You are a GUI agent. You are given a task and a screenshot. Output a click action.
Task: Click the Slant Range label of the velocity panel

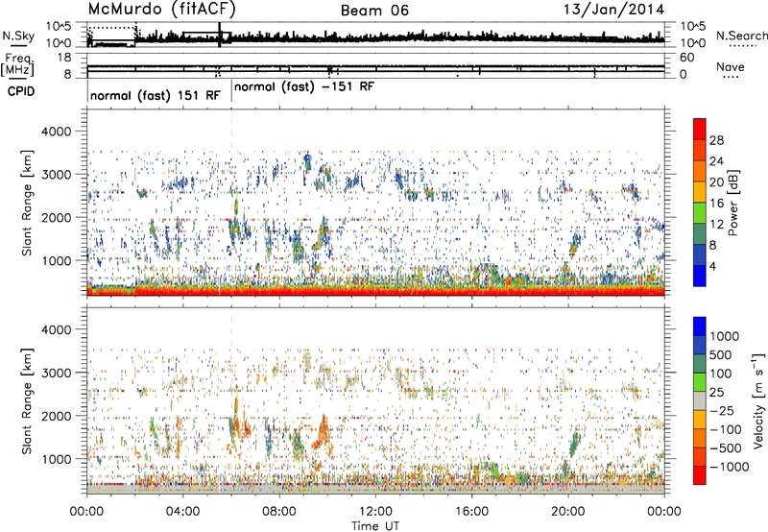point(27,400)
